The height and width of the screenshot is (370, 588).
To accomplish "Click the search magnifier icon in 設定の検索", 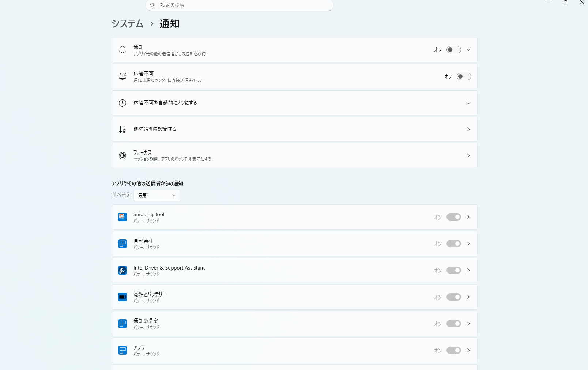I will [x=152, y=5].
